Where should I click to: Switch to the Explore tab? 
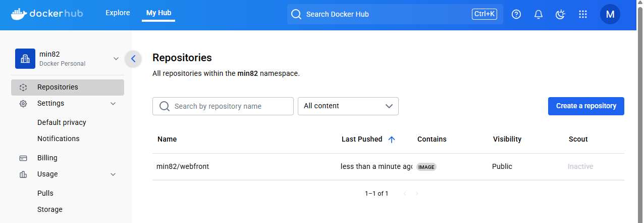118,13
